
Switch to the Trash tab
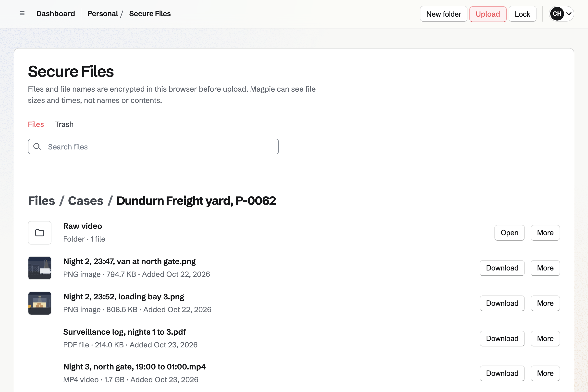64,124
